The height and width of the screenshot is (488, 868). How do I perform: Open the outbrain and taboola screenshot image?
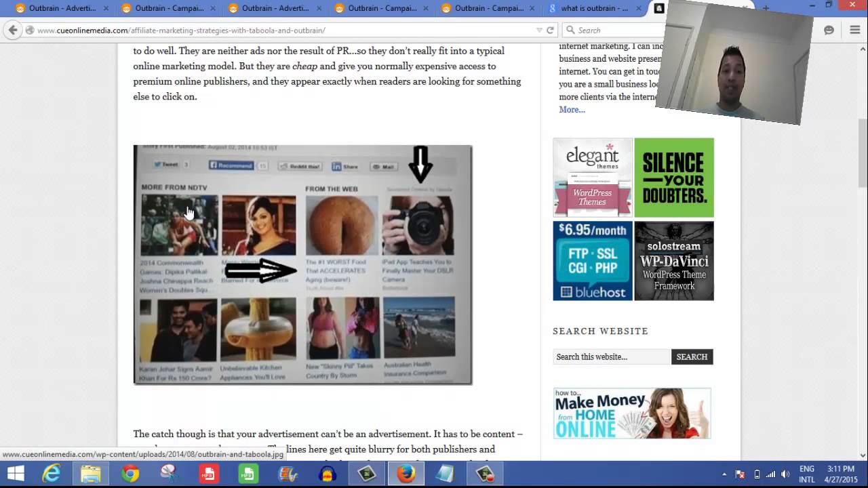(302, 264)
